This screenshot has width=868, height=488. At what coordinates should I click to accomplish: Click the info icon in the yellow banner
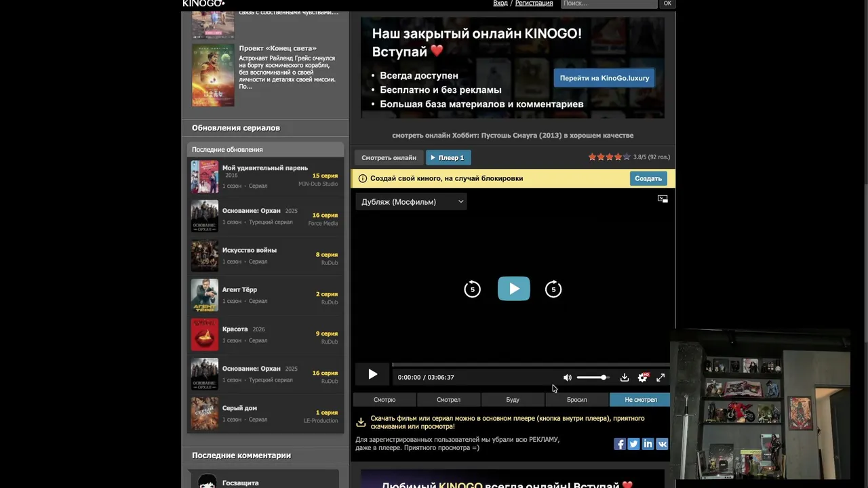[362, 178]
